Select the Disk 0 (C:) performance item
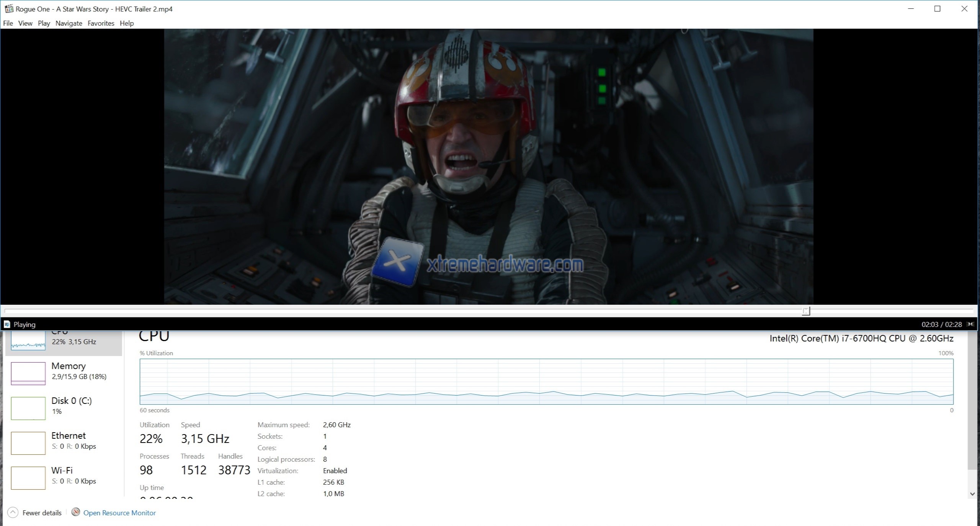The width and height of the screenshot is (980, 526). [x=71, y=405]
